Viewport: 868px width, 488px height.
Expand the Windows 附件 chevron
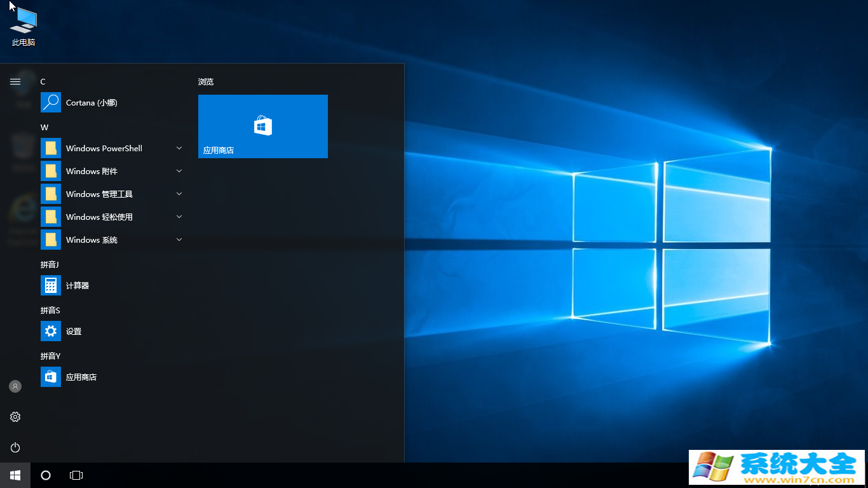click(x=179, y=171)
